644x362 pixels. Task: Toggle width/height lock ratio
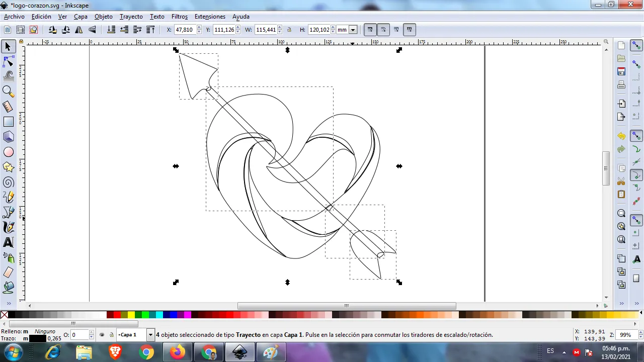[289, 30]
